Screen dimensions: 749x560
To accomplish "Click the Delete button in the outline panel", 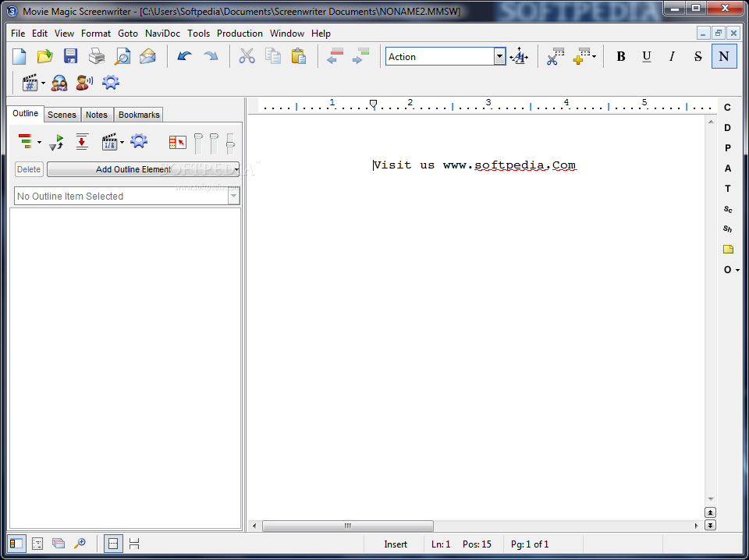I will [x=29, y=169].
